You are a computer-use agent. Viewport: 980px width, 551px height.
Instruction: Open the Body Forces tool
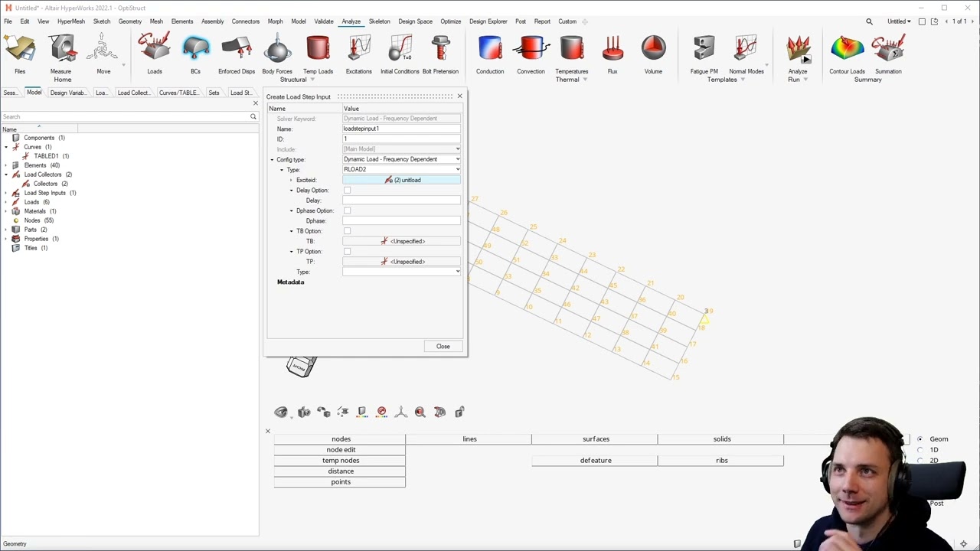[277, 55]
